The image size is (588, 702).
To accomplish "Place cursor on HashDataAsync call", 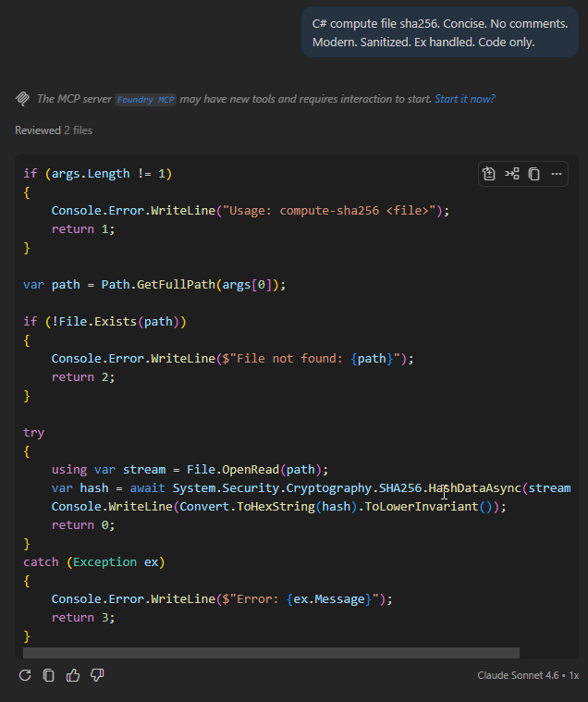I will [475, 488].
